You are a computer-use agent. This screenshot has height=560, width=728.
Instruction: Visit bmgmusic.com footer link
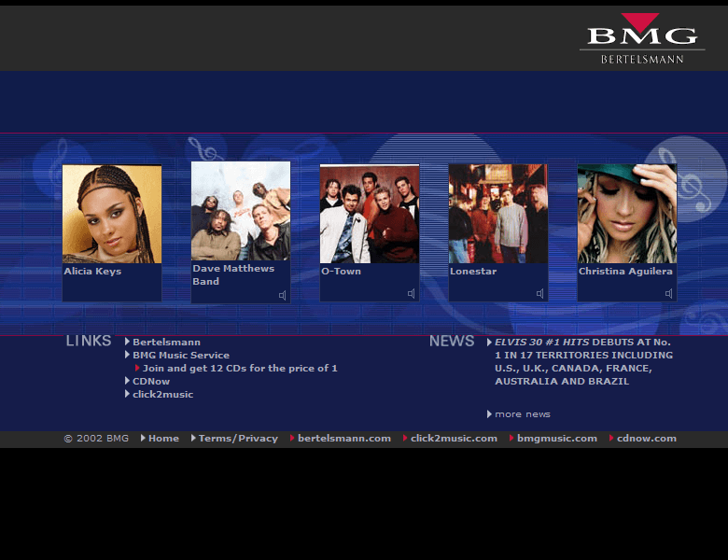(557, 439)
